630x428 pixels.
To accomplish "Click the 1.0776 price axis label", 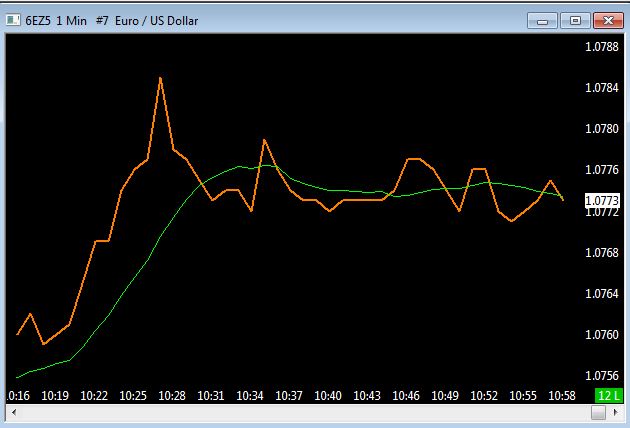I will (602, 170).
